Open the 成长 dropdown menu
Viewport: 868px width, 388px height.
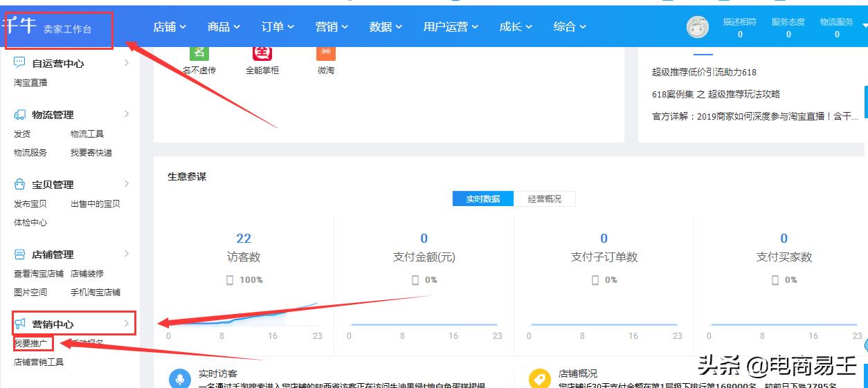pos(516,26)
